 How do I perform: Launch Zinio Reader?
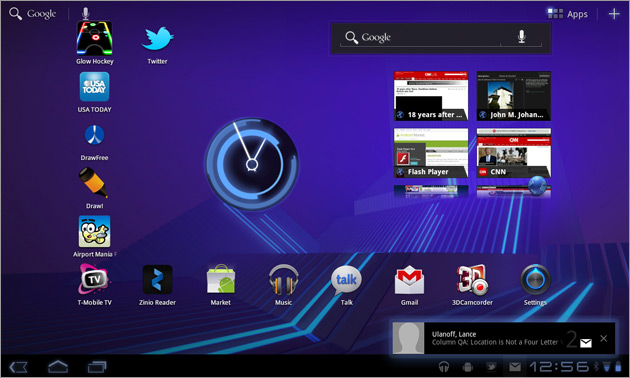tap(157, 284)
